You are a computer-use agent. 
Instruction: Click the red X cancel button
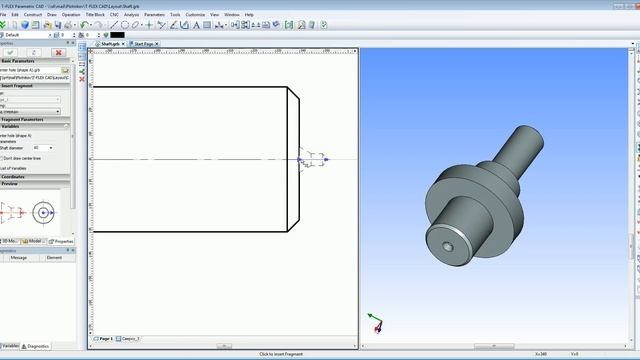(58, 52)
